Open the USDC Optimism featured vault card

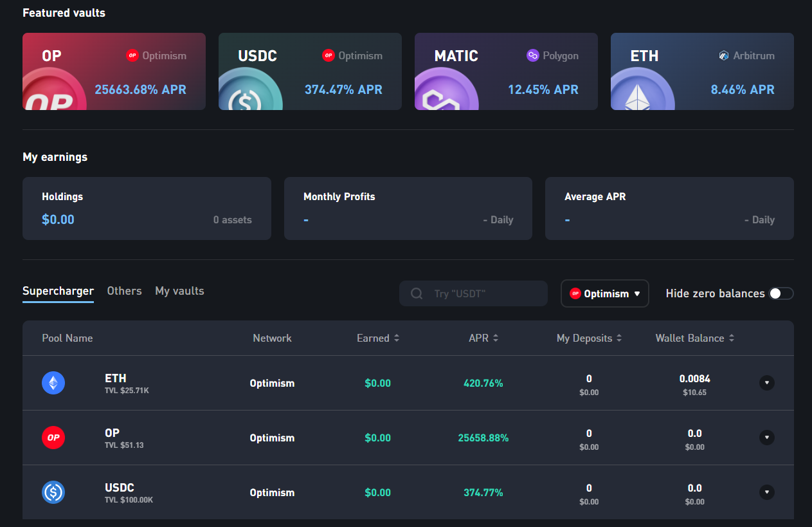[x=310, y=71]
